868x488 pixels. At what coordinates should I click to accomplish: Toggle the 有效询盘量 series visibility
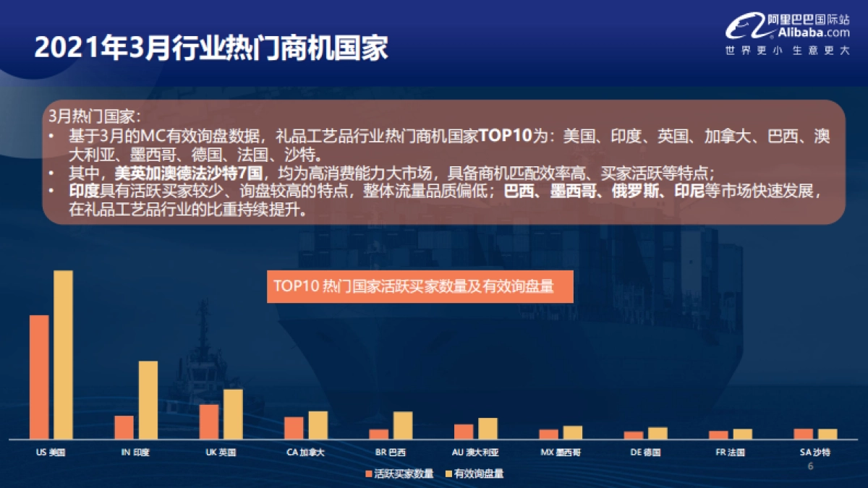pos(474,474)
